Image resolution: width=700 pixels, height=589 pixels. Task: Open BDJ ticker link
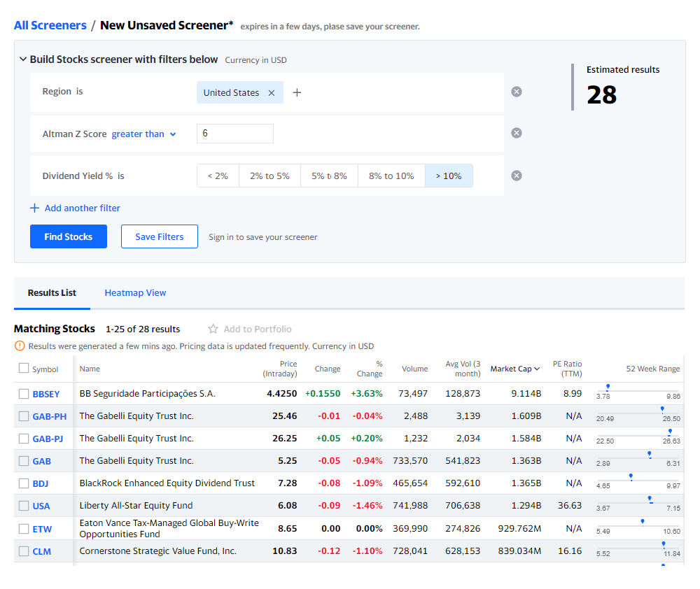[x=40, y=483]
